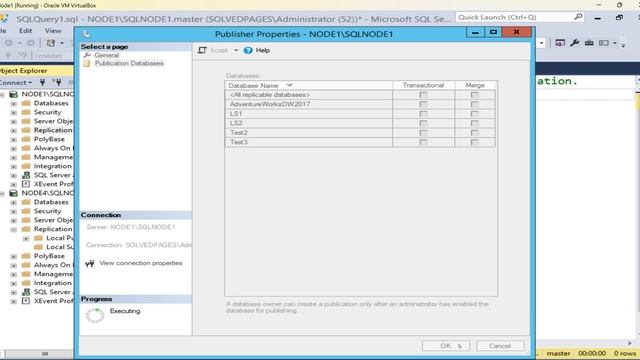Sort by Database Name column header
The width and height of the screenshot is (640, 360).
(x=309, y=85)
